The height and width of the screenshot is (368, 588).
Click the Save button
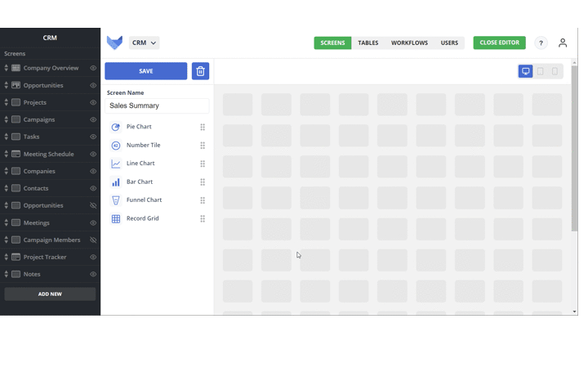(x=146, y=71)
